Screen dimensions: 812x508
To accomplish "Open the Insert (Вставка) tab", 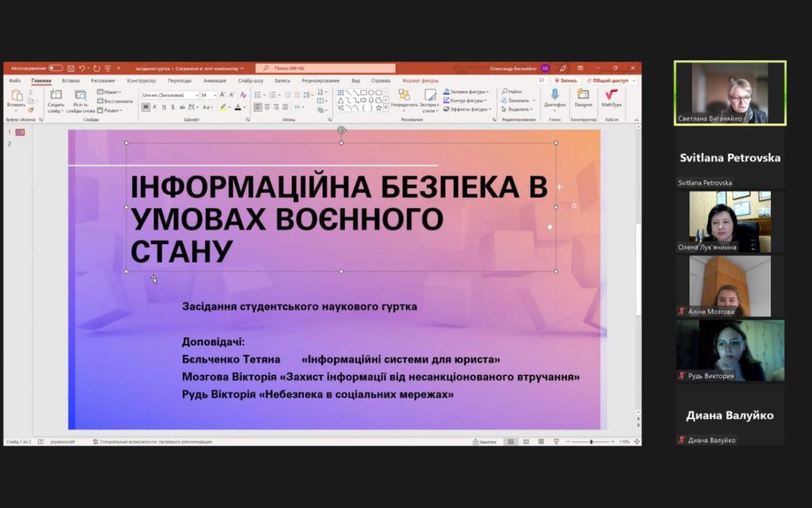I will coord(70,81).
